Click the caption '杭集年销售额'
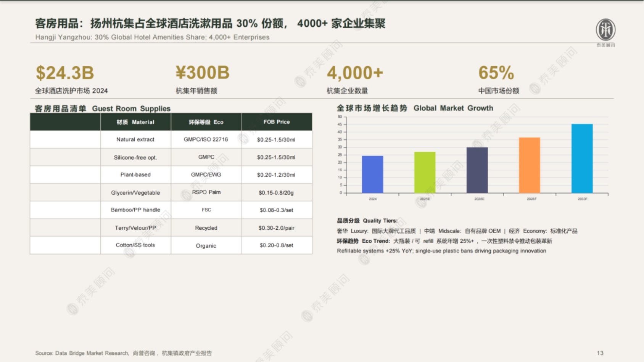This screenshot has width=644, height=362. coord(196,91)
